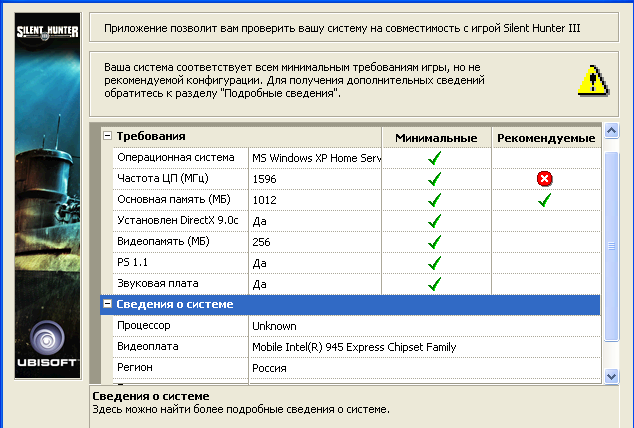The width and height of the screenshot is (634, 428).
Task: Click the green check in Звуковая плата row
Action: (435, 284)
